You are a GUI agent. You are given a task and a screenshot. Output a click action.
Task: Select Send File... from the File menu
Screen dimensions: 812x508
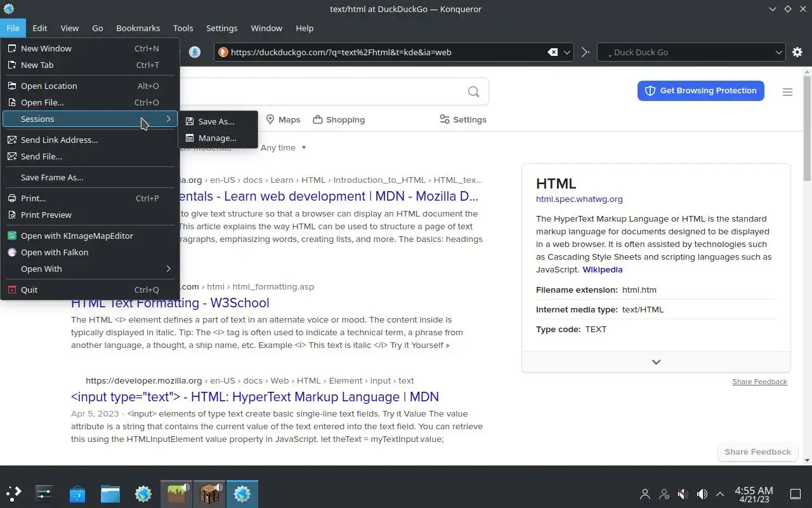(x=90, y=156)
